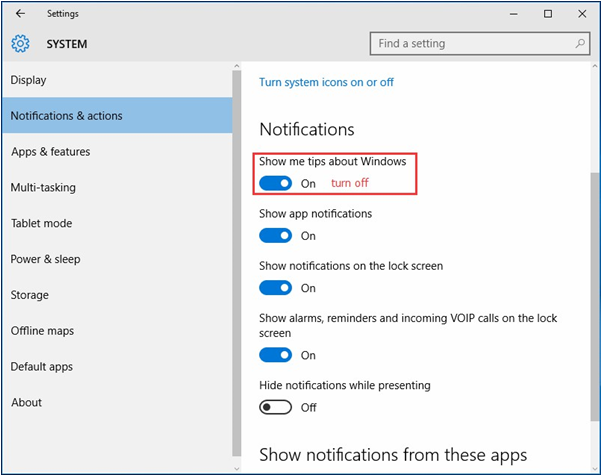Open the Display settings page
The height and width of the screenshot is (475, 601).
117,80
